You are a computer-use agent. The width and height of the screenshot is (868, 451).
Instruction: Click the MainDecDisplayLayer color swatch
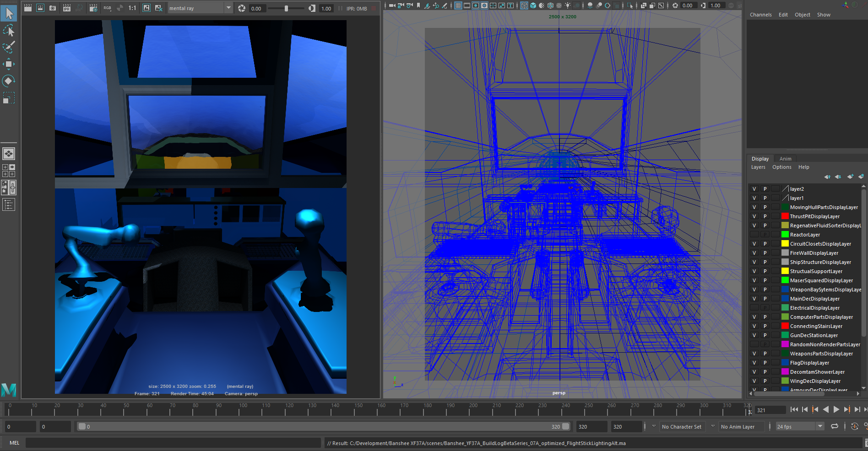[785, 299]
